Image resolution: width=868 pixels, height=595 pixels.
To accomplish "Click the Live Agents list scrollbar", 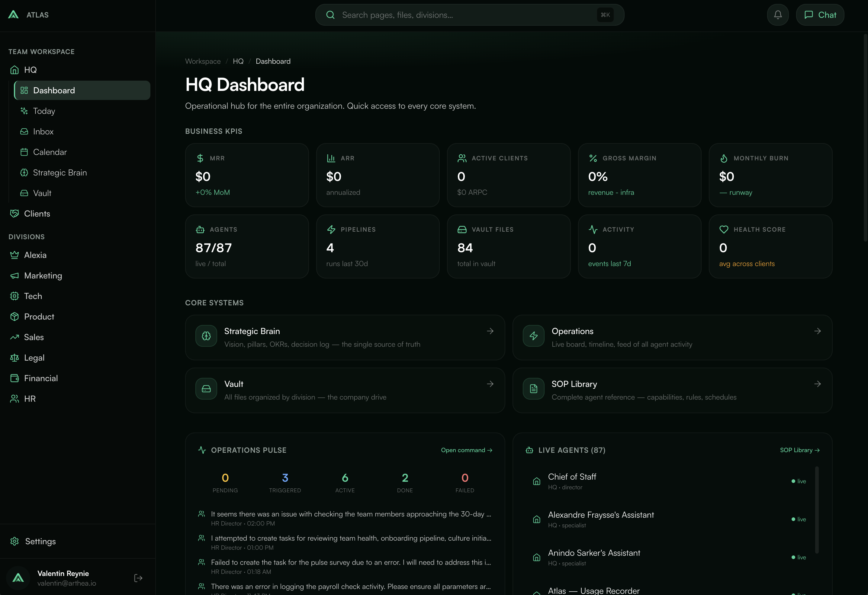I will click(x=817, y=510).
